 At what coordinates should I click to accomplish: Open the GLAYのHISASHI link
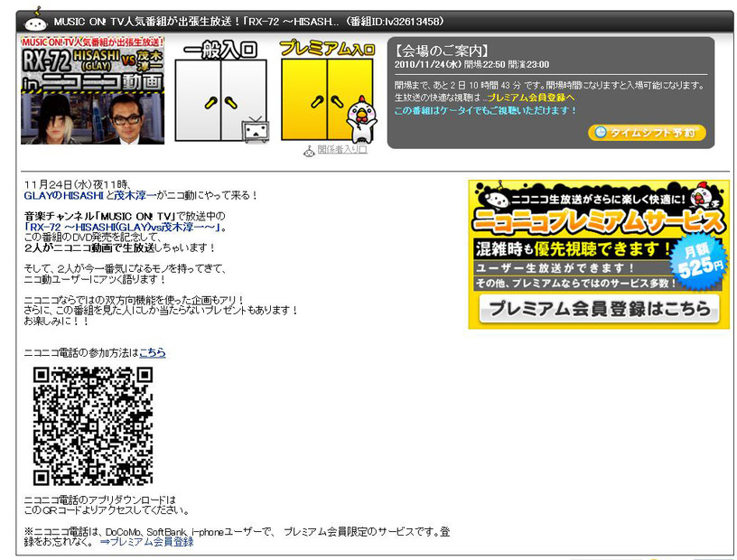click(63, 195)
